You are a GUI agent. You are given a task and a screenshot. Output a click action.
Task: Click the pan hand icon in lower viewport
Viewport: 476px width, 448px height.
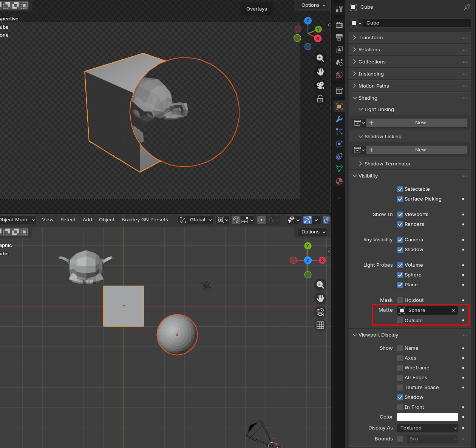(x=320, y=298)
